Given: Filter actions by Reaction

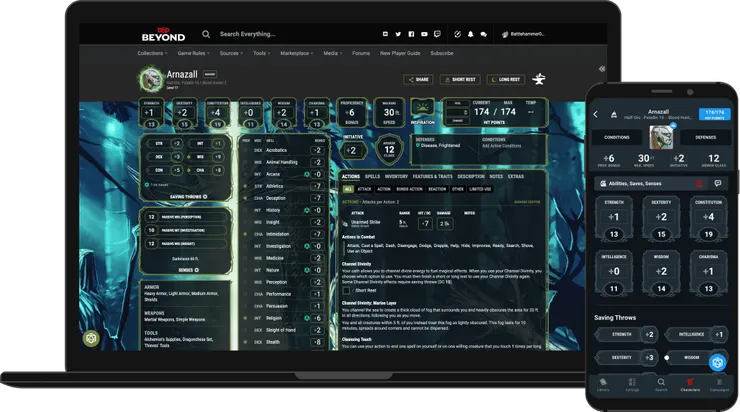Looking at the screenshot, I should click(437, 189).
